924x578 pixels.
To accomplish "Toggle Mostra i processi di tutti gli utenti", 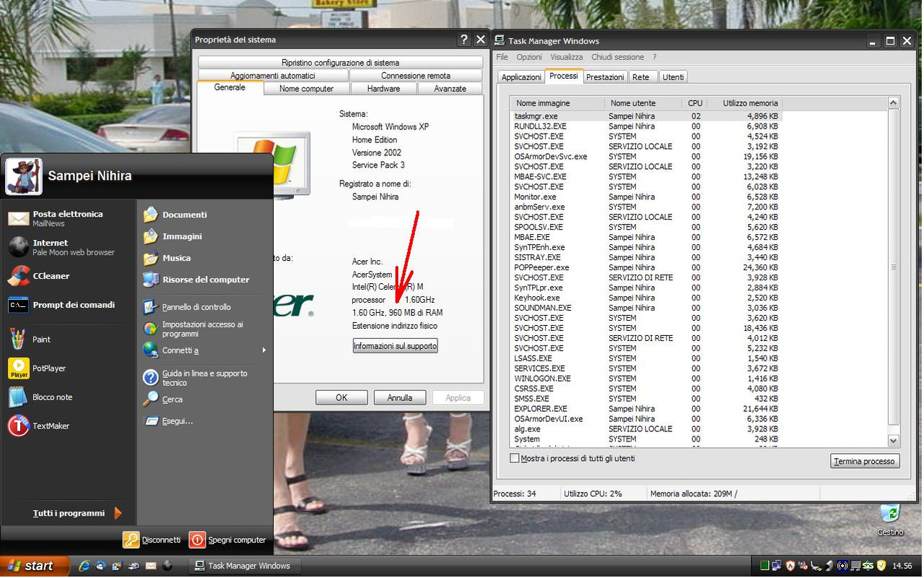I will pos(514,458).
